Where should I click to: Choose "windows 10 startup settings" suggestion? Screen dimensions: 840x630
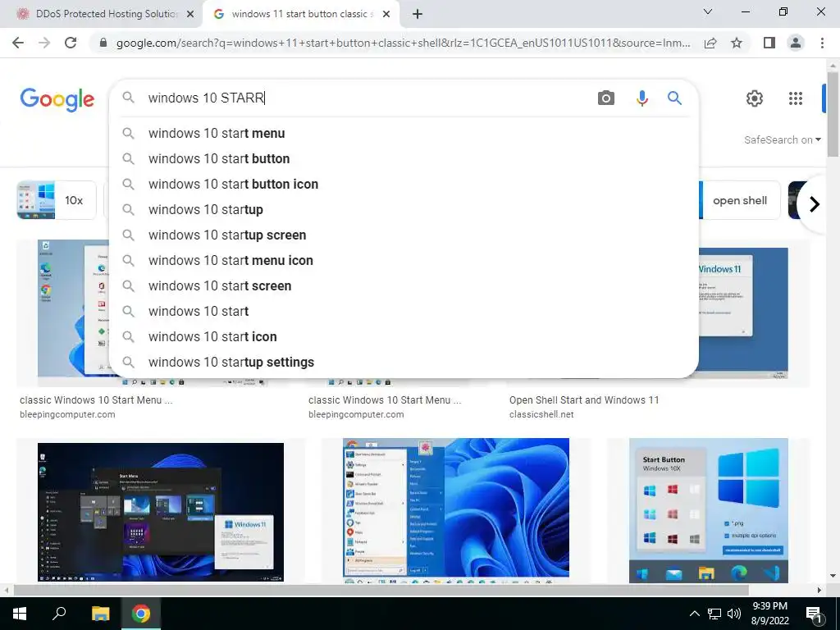click(x=404, y=362)
